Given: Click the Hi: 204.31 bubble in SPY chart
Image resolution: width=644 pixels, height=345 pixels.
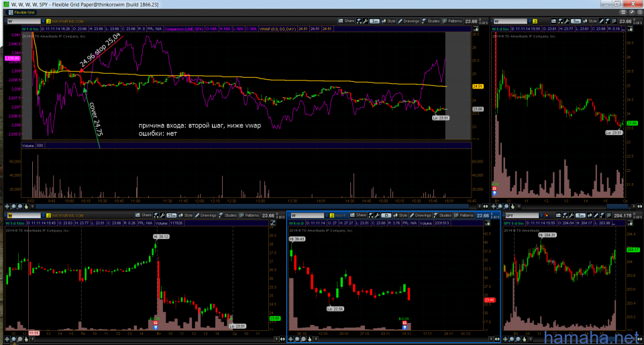Looking at the screenshot, I should coord(546,235).
